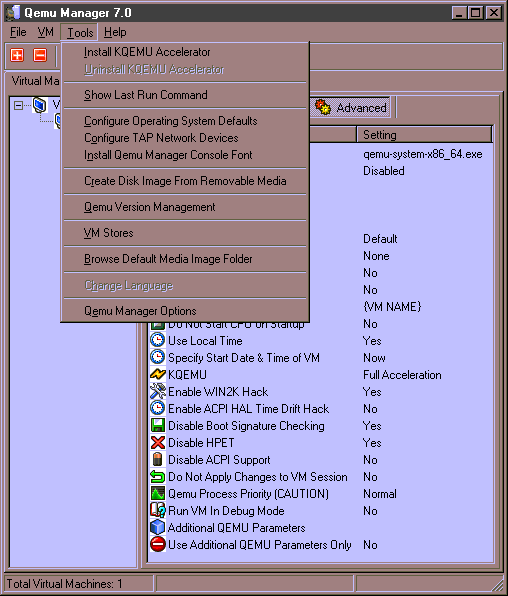Viewport: 508px width, 596px height.
Task: Click the {VM NAME} setting value
Action: [392, 306]
